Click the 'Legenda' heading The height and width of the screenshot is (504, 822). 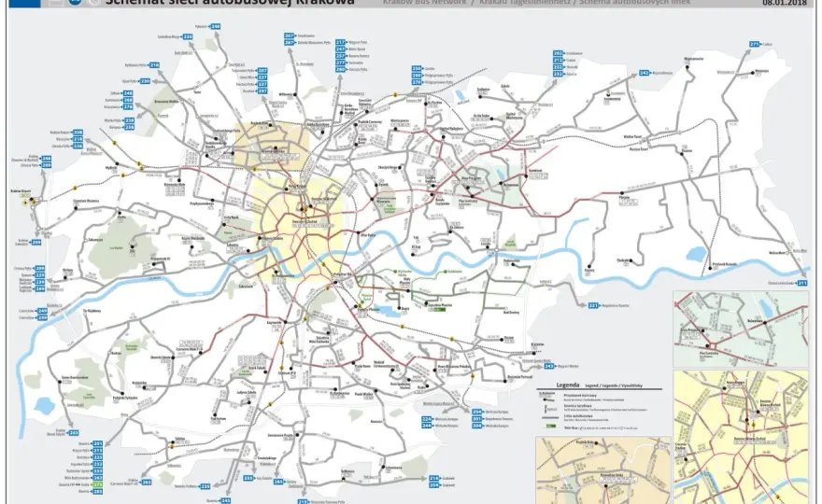click(568, 385)
